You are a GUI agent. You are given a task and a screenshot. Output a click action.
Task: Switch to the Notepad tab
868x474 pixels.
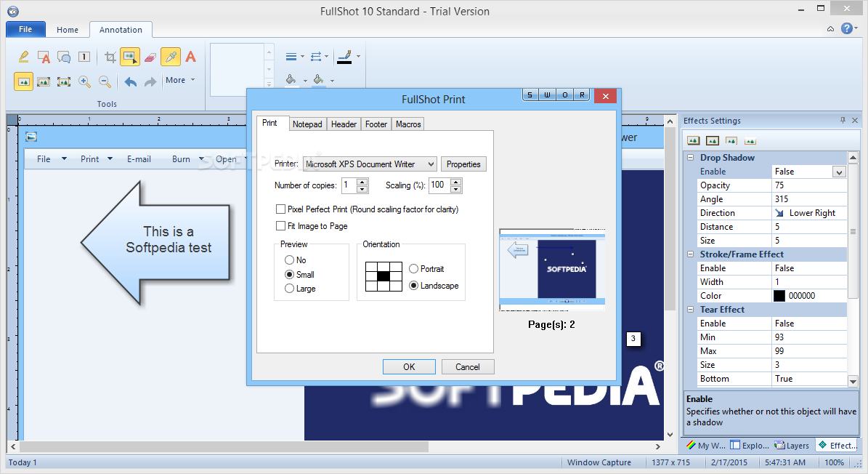(307, 124)
